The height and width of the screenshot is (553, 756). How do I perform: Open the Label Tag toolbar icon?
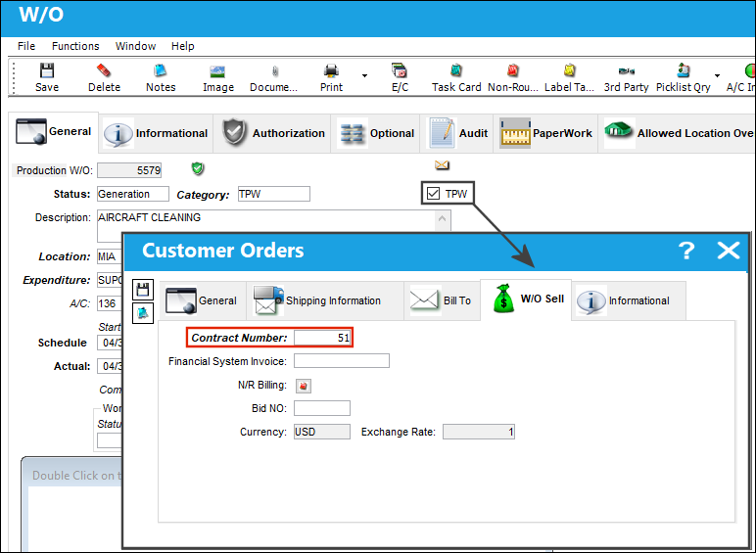click(x=569, y=70)
